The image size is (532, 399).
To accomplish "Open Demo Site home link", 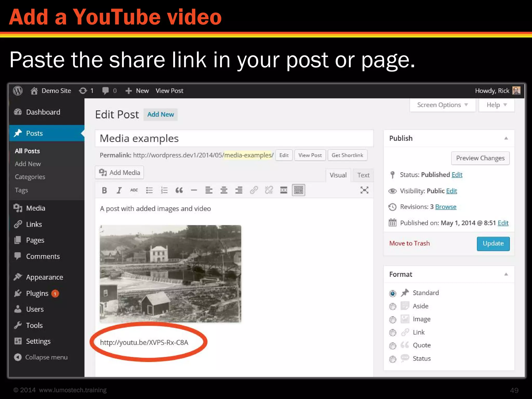I will coord(51,91).
